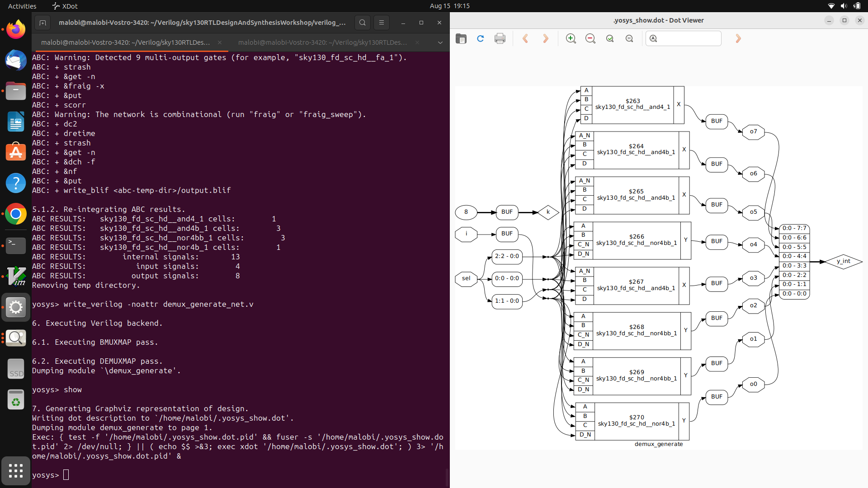Select the $263 and4_1 gate node
Screen dimensions: 868x488
(633, 104)
